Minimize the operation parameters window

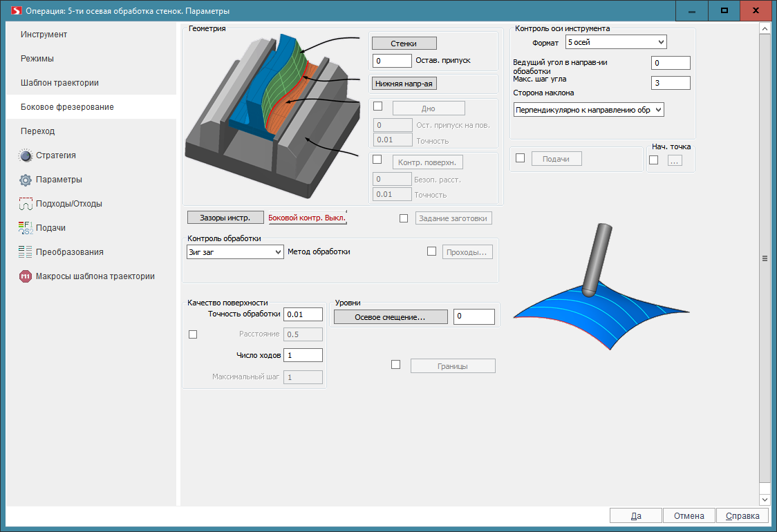[x=692, y=11]
